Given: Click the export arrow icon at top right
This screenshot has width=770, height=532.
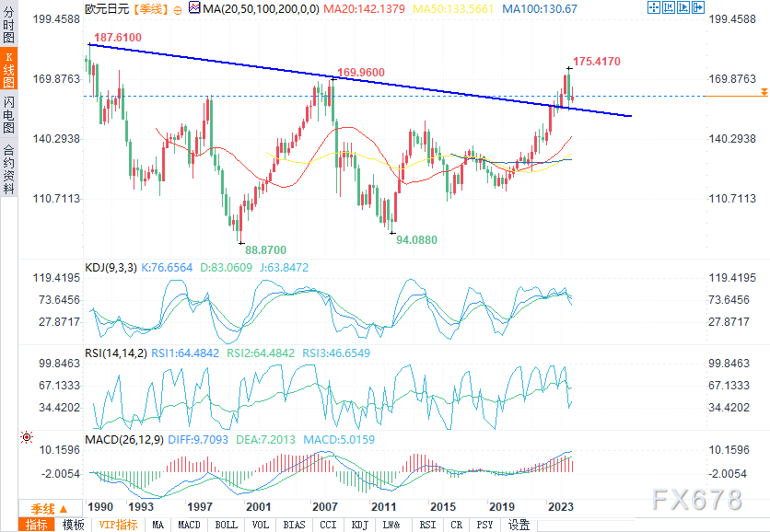Looking at the screenshot, I should 698,7.
